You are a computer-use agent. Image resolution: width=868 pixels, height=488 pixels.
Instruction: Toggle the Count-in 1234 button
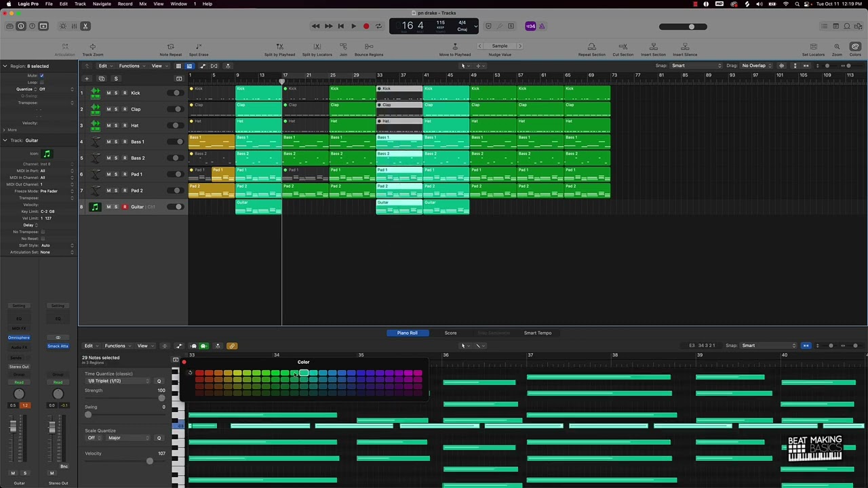pyautogui.click(x=530, y=26)
